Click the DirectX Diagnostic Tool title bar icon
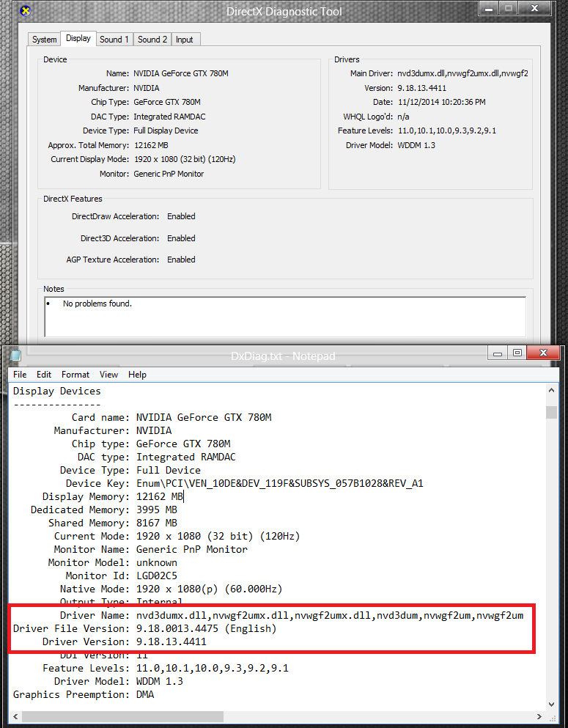Image resolution: width=568 pixels, height=728 pixels. [26, 10]
